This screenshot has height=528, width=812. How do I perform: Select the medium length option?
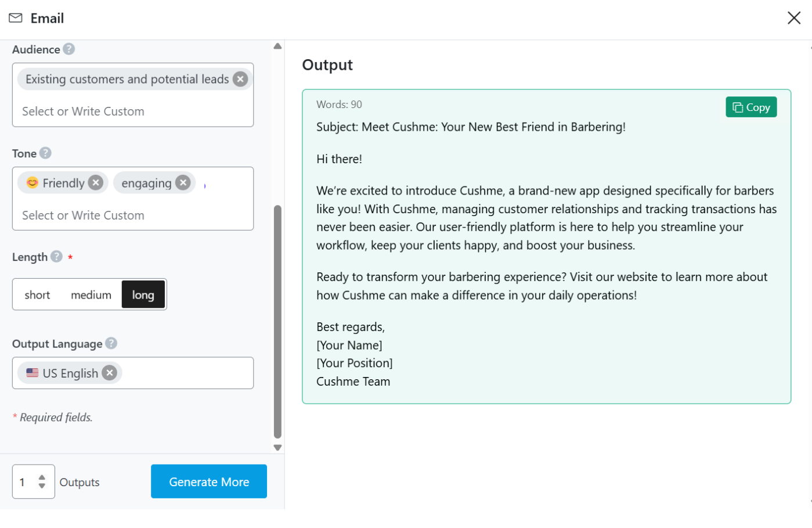[x=91, y=295]
